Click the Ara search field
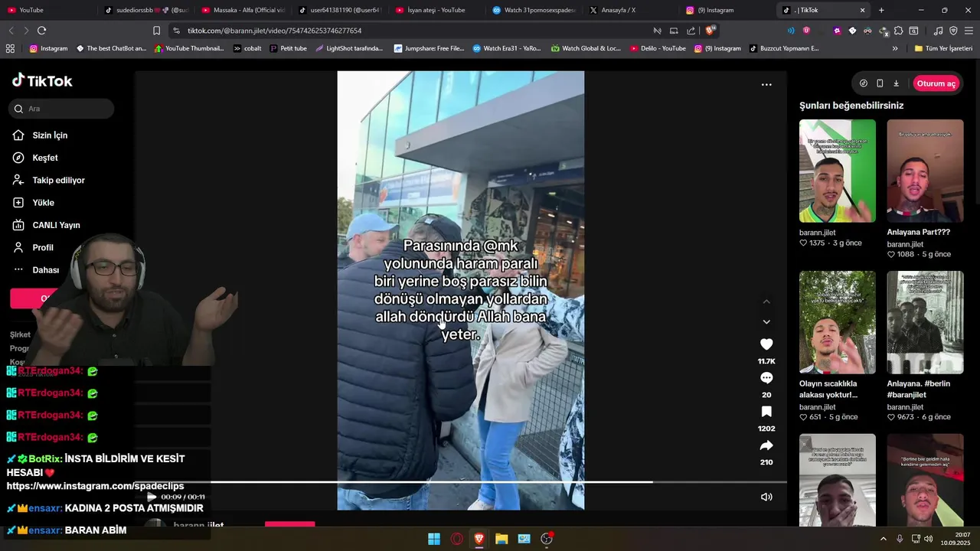 [62, 109]
